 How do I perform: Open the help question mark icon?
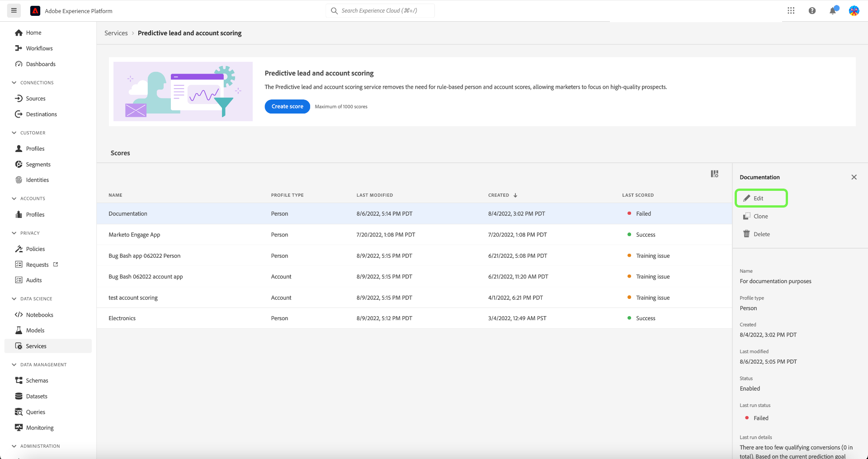click(x=812, y=11)
